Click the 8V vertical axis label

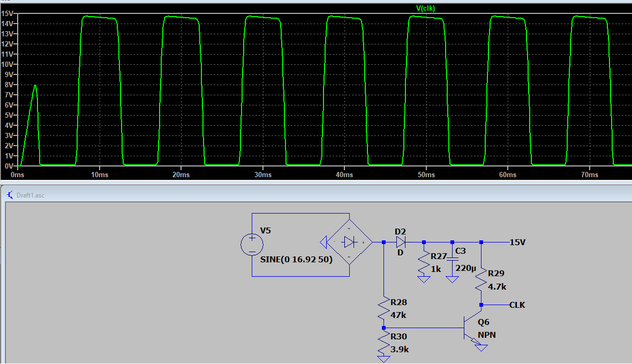click(8, 85)
